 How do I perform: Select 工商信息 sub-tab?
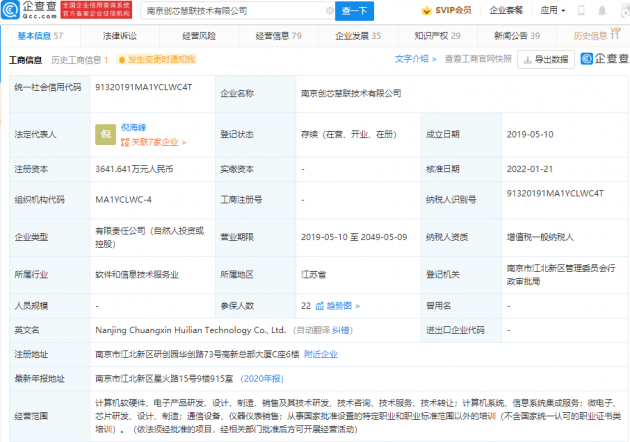pyautogui.click(x=25, y=60)
